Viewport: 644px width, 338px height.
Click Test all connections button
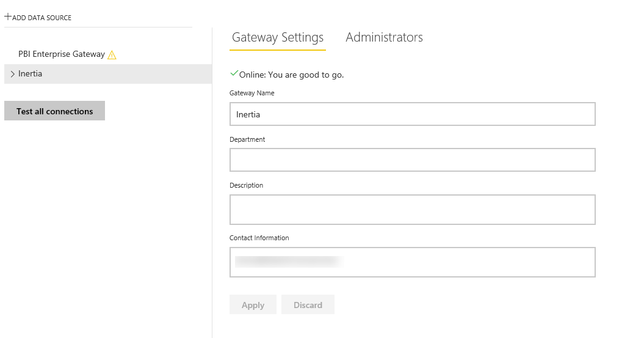54,111
